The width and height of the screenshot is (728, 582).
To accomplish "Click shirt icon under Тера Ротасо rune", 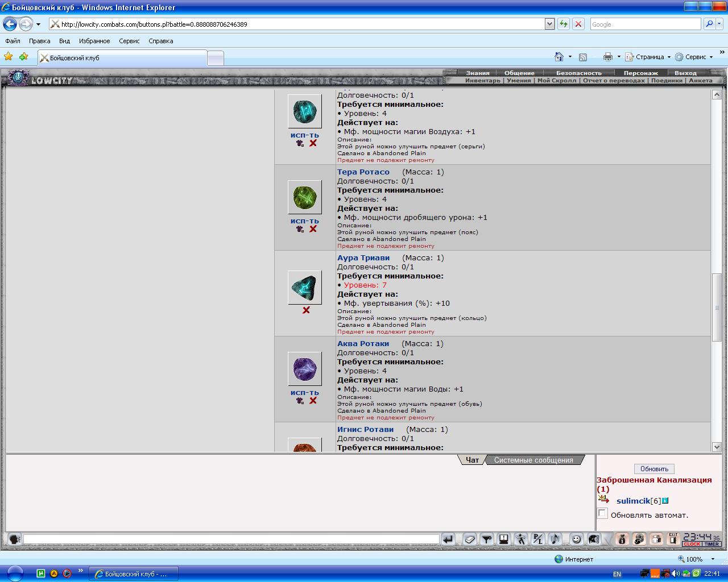I will pos(300,229).
